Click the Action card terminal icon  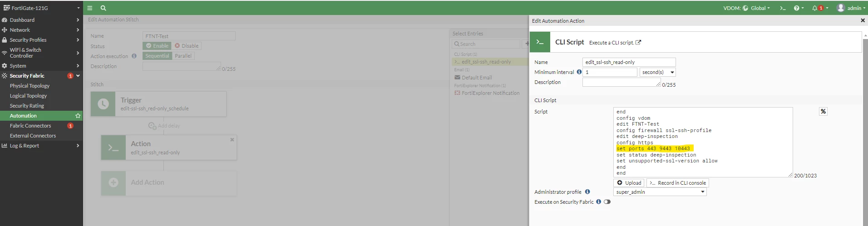click(113, 147)
